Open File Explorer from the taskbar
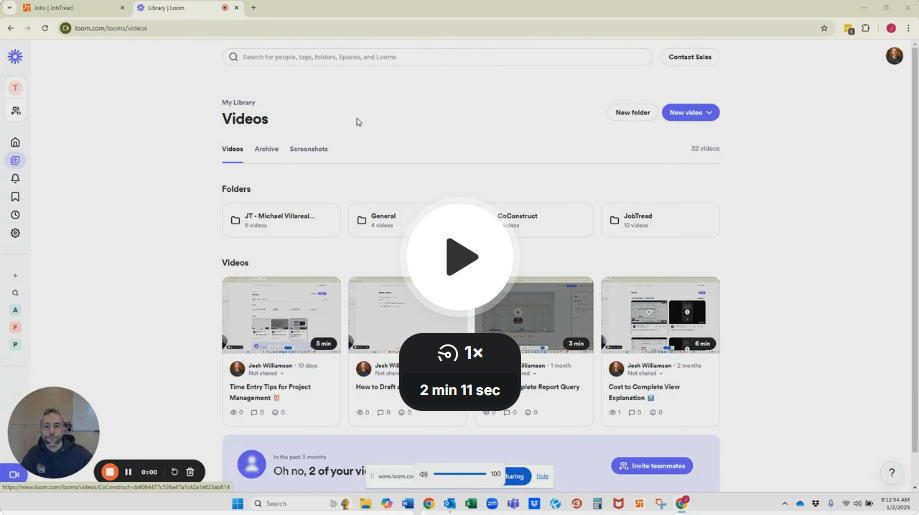Image resolution: width=919 pixels, height=515 pixels. click(x=366, y=504)
